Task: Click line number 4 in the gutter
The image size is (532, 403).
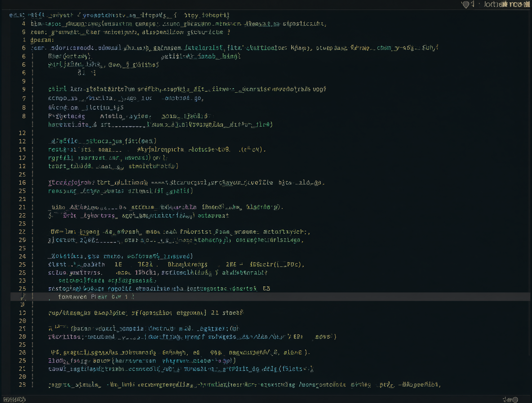Action: click(23, 24)
